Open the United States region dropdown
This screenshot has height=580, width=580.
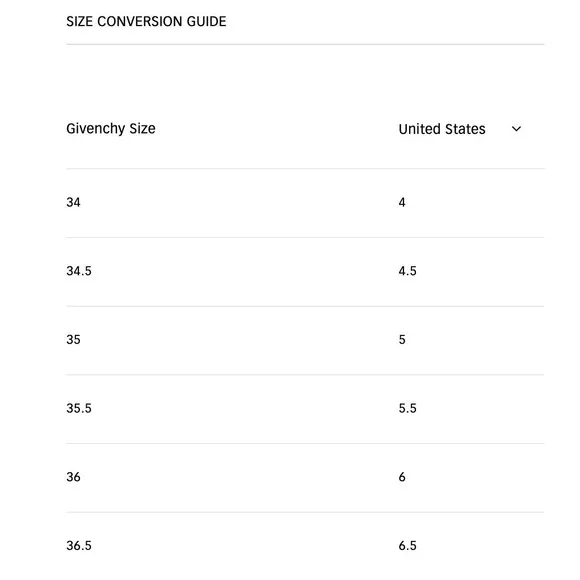click(460, 129)
